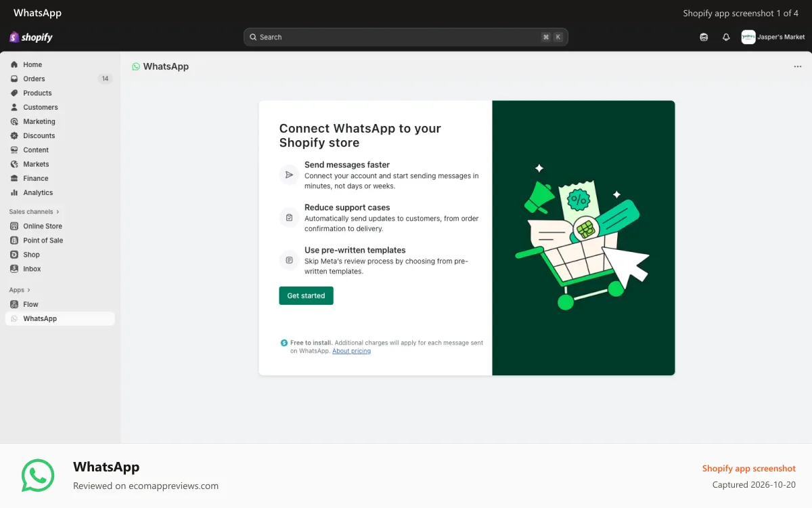Go to Home in sidebar
The width and height of the screenshot is (812, 508).
click(32, 64)
